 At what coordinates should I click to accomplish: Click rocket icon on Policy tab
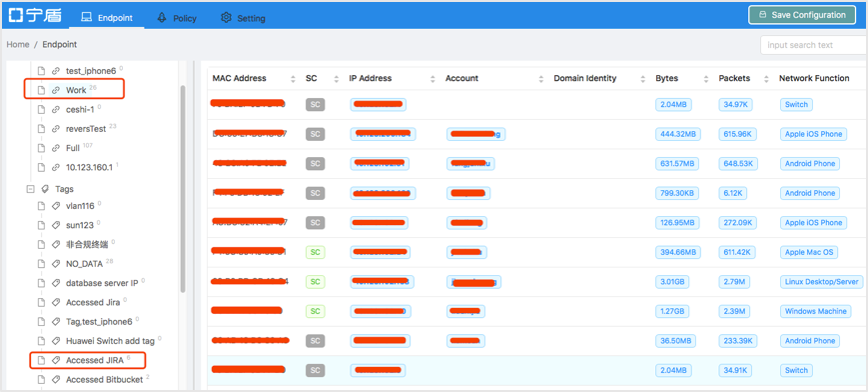coord(162,17)
